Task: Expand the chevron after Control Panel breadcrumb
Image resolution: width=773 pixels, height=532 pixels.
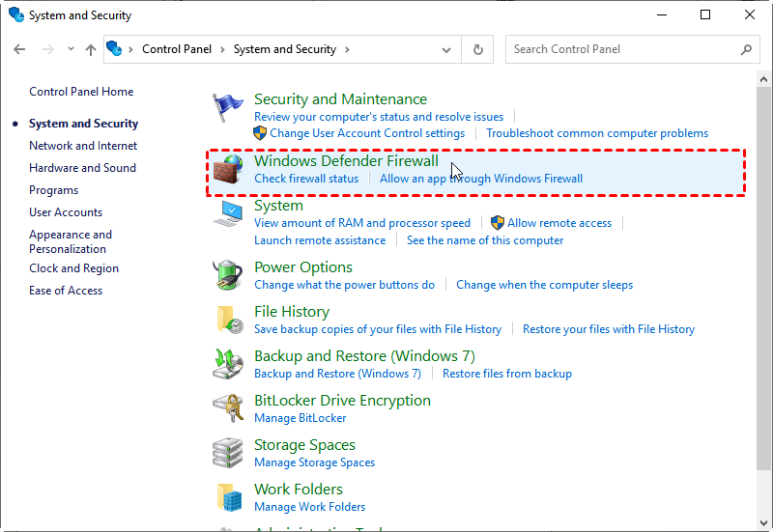Action: point(221,49)
